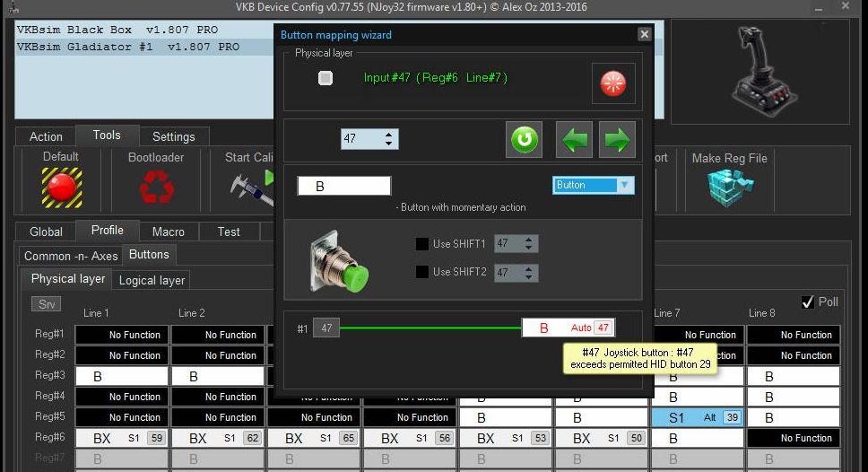The height and width of the screenshot is (472, 868).
Task: Click Reg#3 Line 1 B cell
Action: (x=122, y=376)
